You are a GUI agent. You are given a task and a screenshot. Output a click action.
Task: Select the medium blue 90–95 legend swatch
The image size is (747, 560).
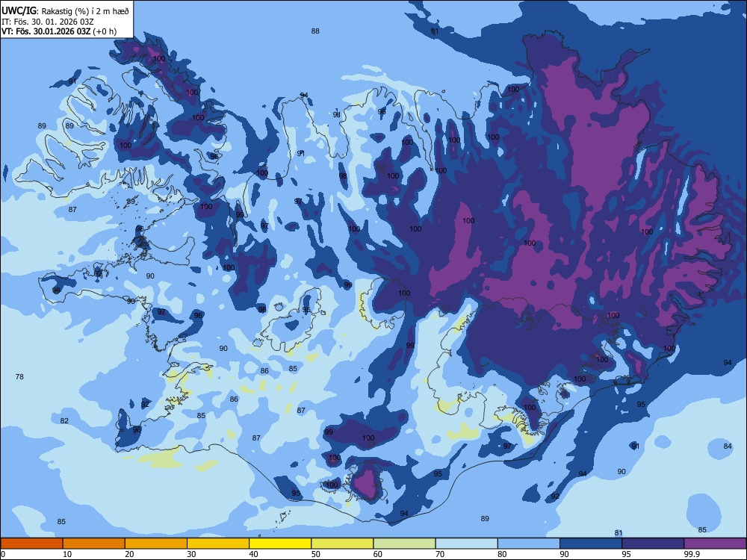click(591, 544)
